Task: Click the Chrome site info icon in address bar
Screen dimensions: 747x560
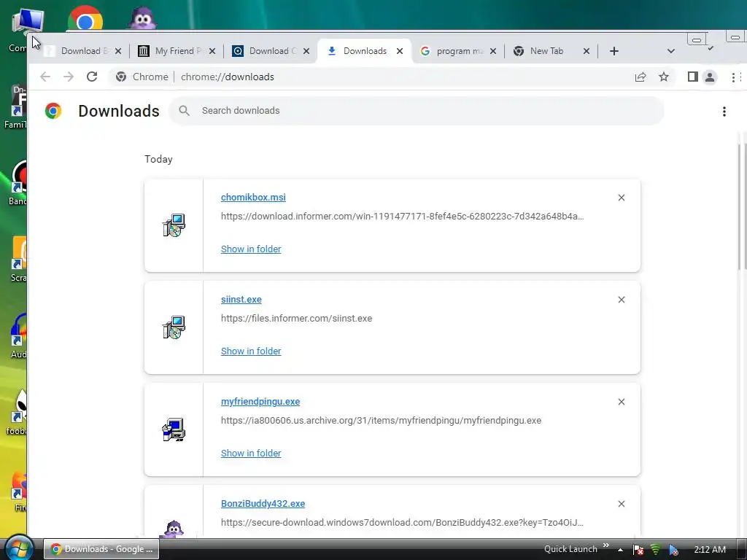Action: click(x=121, y=77)
